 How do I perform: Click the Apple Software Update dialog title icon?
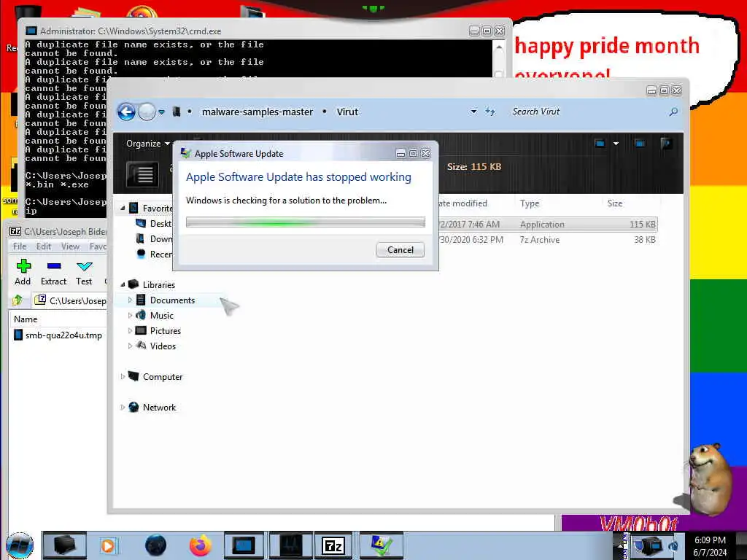[185, 153]
